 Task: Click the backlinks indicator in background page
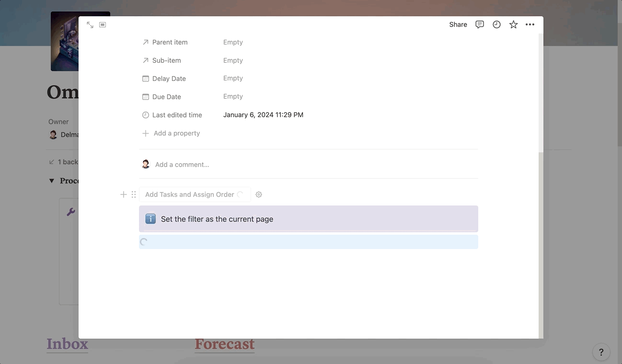63,162
